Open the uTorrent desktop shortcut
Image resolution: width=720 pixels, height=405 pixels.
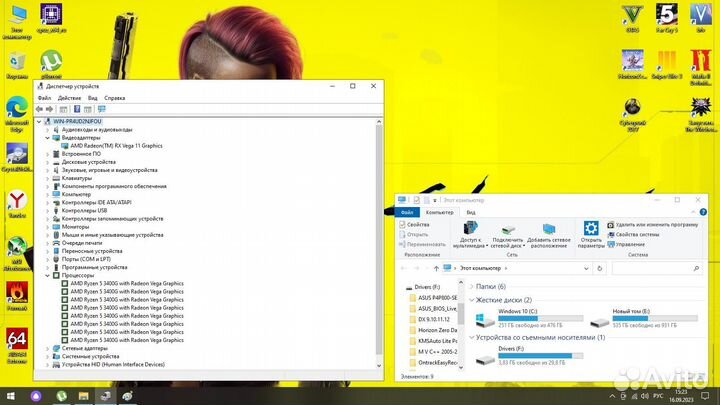pos(49,62)
